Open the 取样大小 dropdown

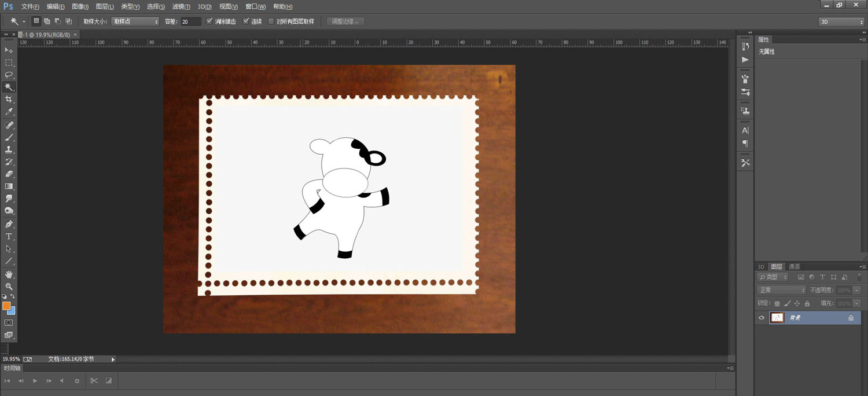[x=134, y=21]
